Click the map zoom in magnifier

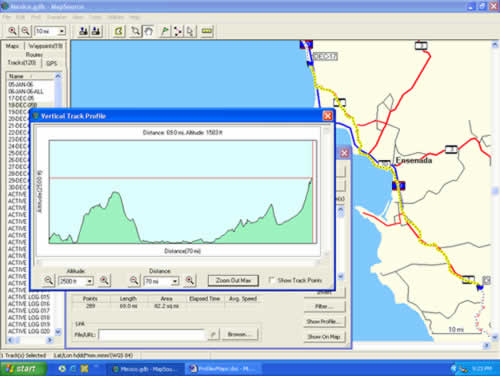[x=13, y=31]
